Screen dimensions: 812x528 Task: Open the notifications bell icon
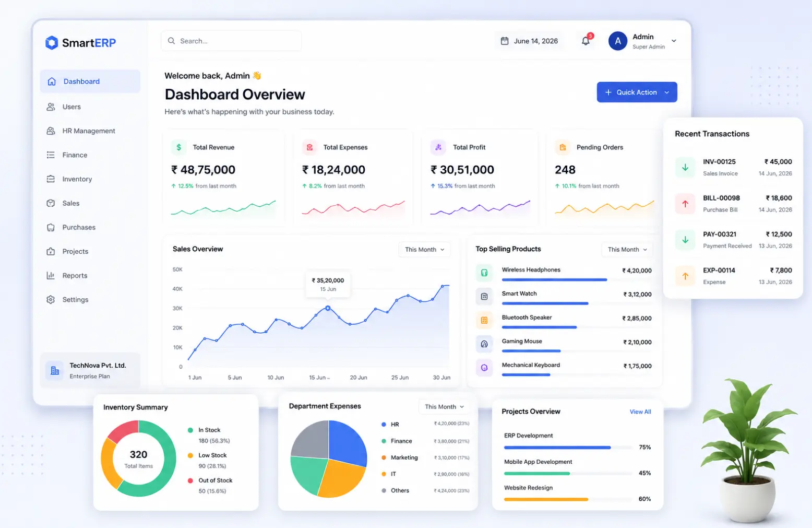pyautogui.click(x=586, y=41)
